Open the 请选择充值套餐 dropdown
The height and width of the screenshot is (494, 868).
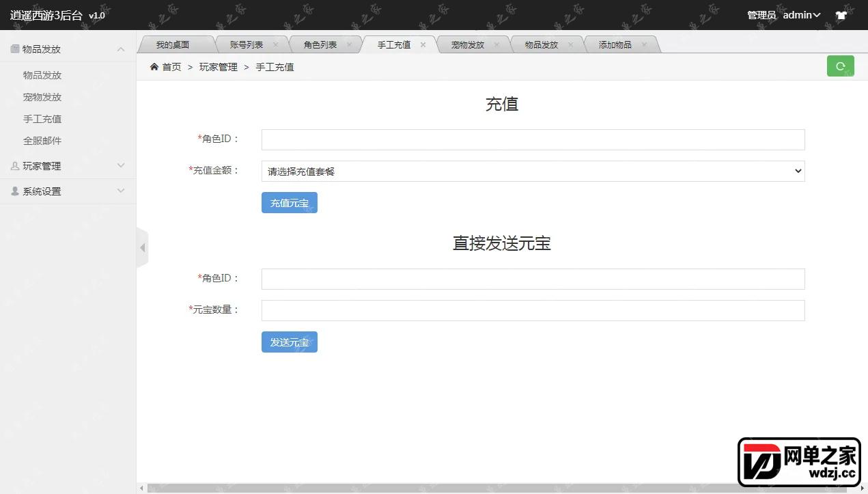click(x=533, y=171)
